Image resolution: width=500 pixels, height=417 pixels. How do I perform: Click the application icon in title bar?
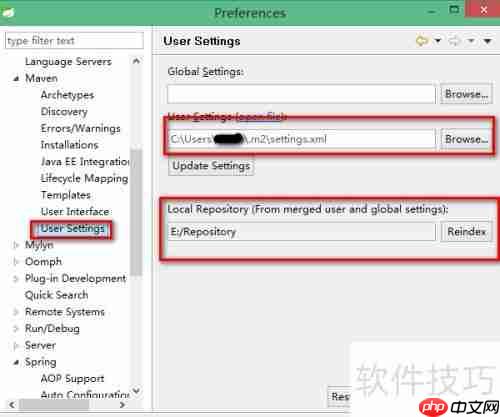click(x=7, y=13)
